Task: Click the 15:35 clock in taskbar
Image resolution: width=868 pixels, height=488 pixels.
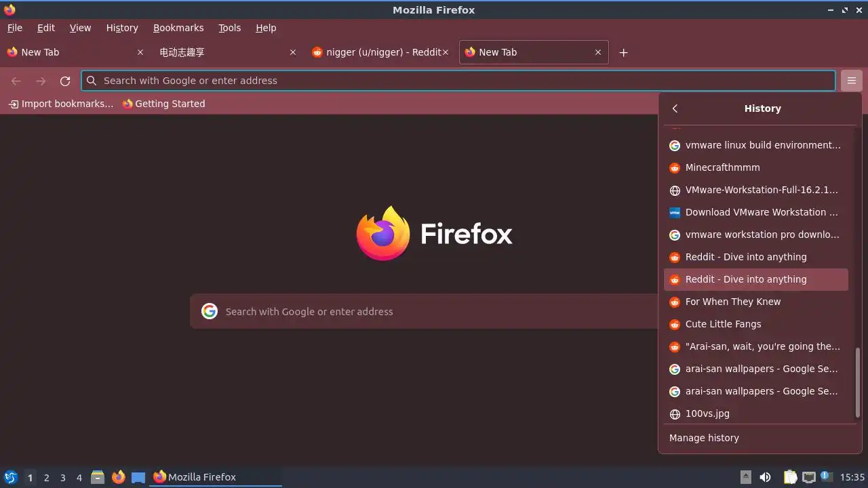Action: [x=852, y=477]
